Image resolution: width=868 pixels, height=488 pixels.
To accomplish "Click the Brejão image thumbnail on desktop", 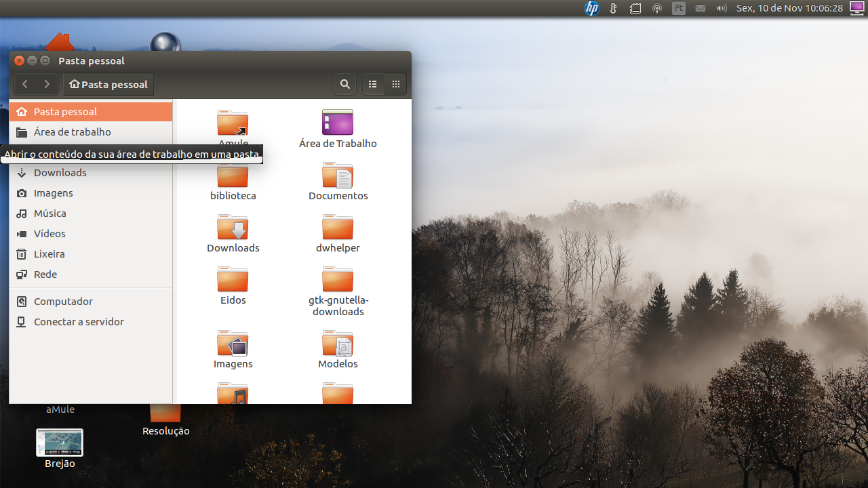I will (60, 443).
